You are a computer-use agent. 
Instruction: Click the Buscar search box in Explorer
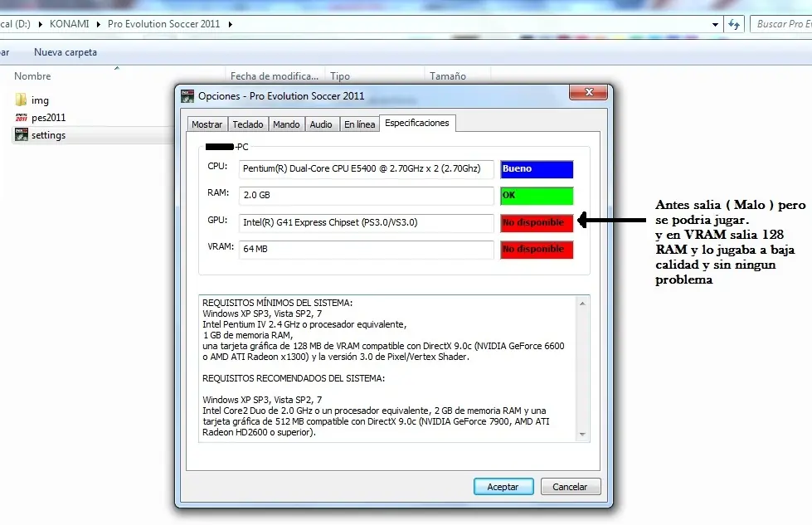[782, 24]
